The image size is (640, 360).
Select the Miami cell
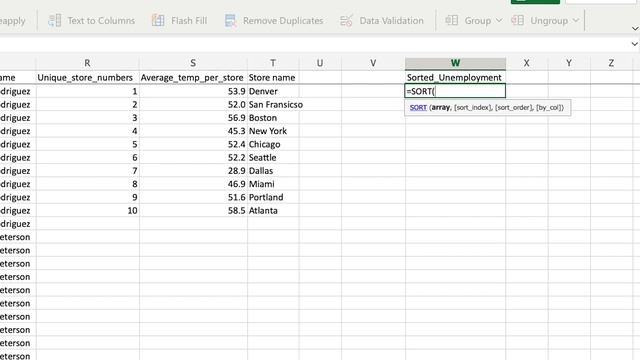(273, 184)
